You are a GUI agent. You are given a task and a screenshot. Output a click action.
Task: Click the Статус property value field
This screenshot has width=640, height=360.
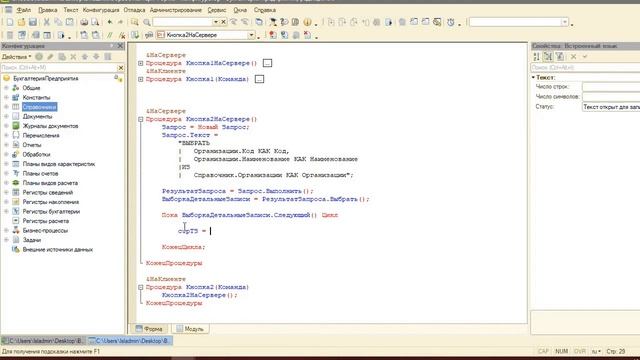(611, 107)
